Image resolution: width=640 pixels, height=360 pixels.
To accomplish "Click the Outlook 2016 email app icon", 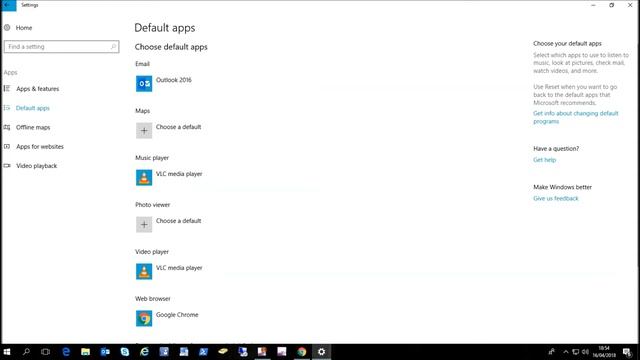I will point(144,84).
